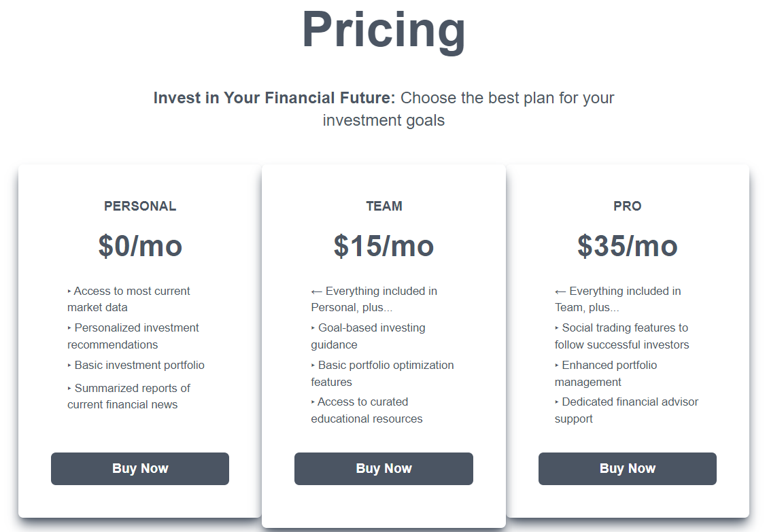The height and width of the screenshot is (532, 784).
Task: Click left arrow before 'Everything included in Team'
Action: click(560, 291)
